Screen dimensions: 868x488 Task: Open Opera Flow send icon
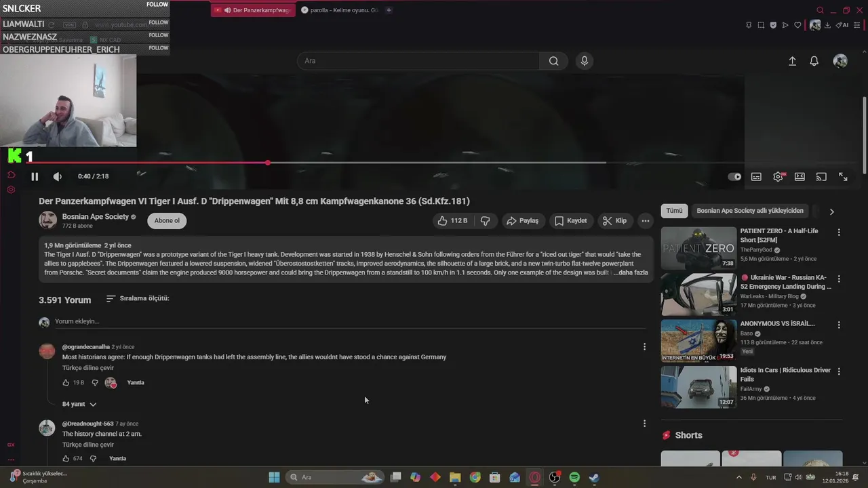click(x=785, y=25)
